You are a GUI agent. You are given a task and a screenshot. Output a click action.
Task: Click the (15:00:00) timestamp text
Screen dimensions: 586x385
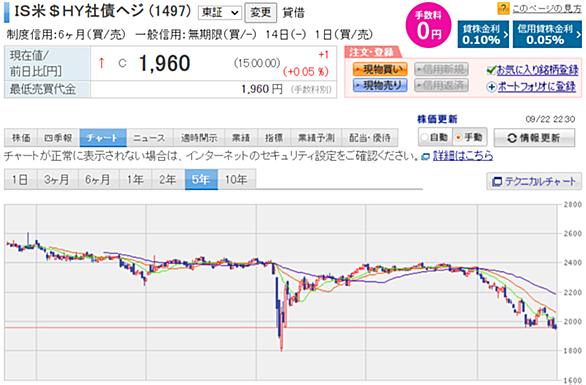[x=257, y=63]
